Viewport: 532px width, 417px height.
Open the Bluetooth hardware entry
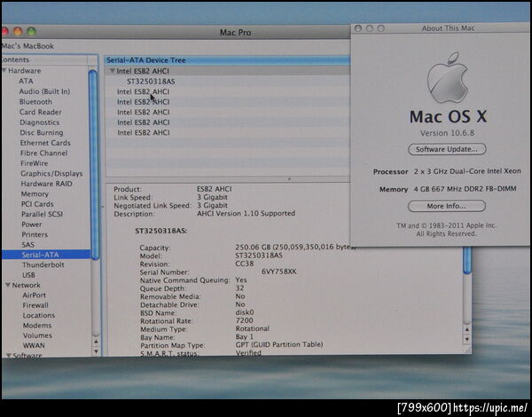pos(35,101)
